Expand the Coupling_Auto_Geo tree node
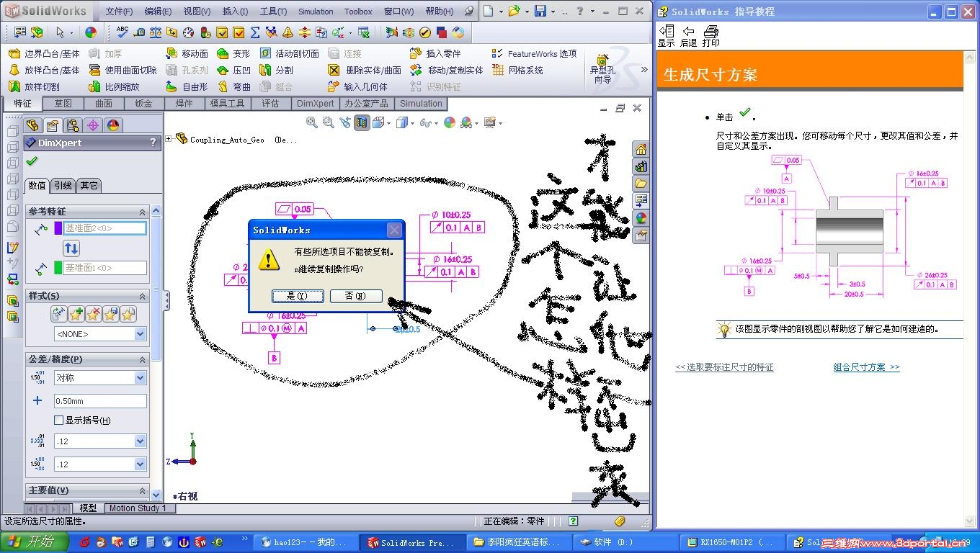 pyautogui.click(x=169, y=139)
